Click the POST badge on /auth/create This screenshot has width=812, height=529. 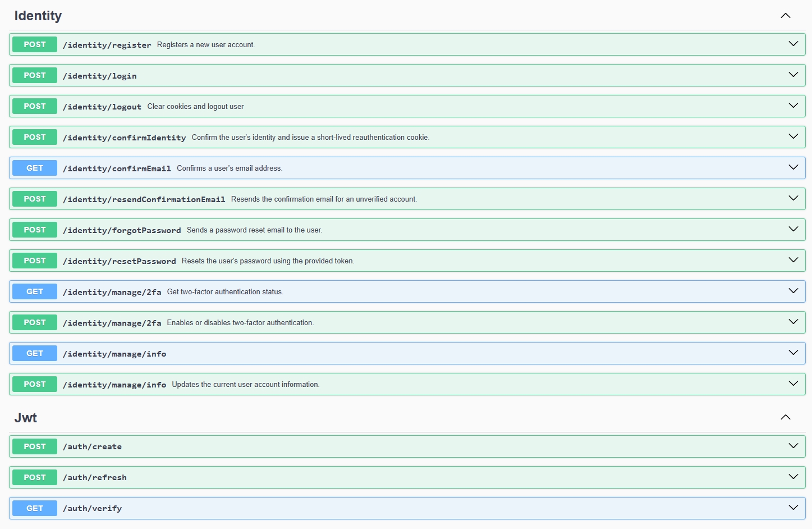[x=34, y=446]
